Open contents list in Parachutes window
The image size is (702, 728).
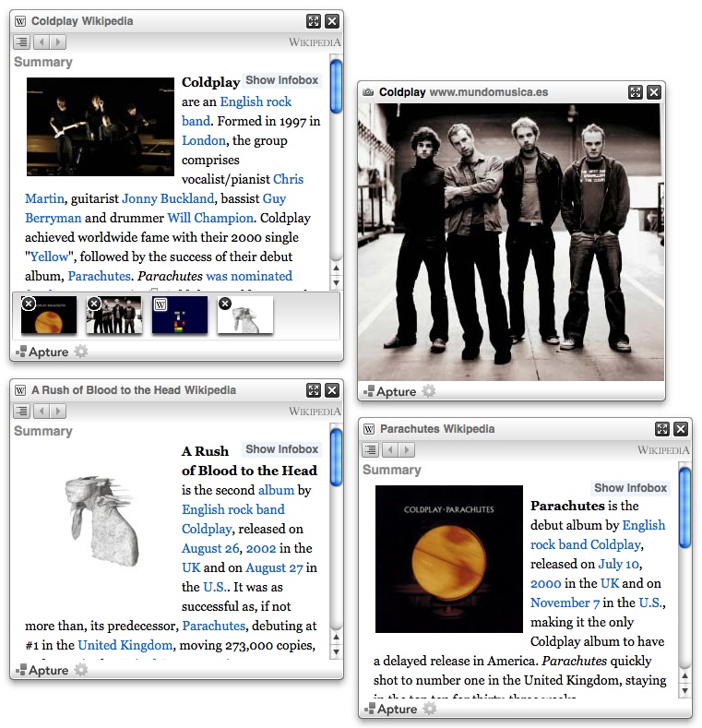[x=371, y=450]
